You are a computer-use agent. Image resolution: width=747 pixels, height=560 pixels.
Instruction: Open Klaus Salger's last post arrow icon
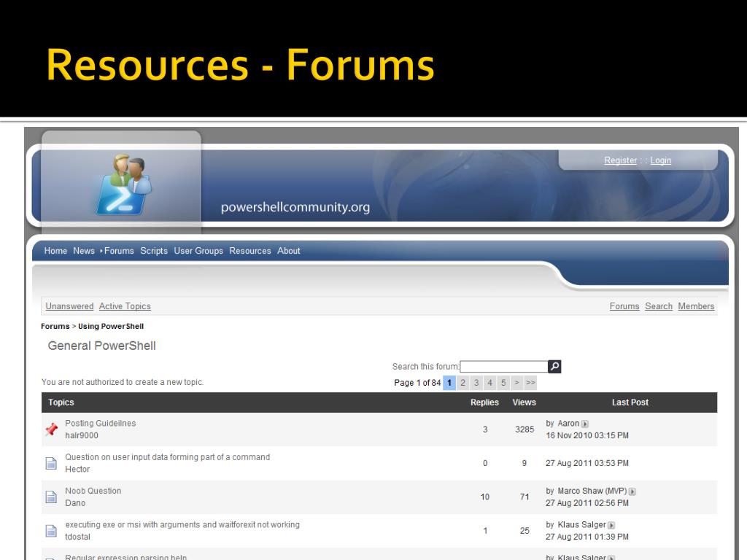pos(611,525)
